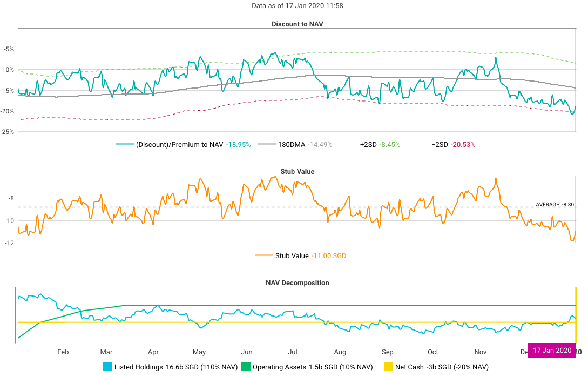Click the grey 180DMA legend line icon

pyautogui.click(x=267, y=145)
